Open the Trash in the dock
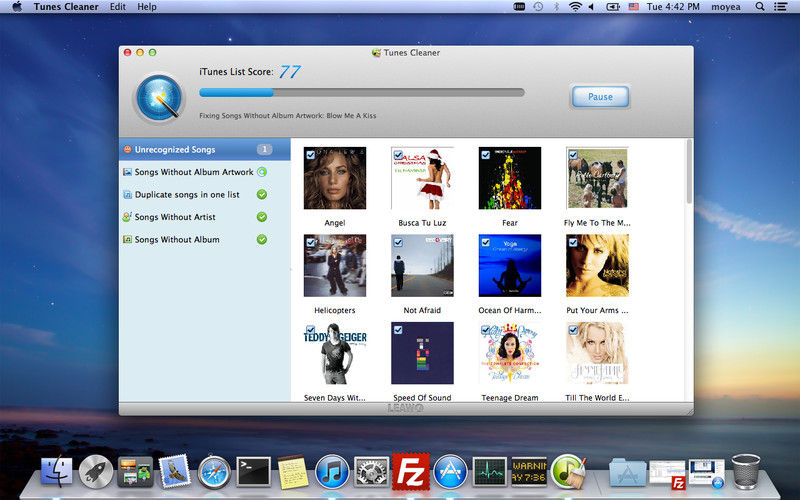 (746, 472)
